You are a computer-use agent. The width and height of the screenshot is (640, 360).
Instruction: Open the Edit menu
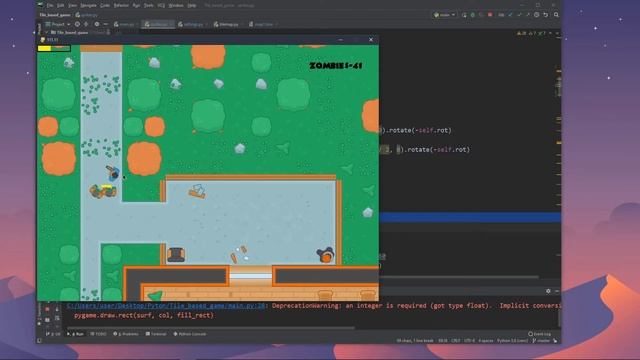(x=60, y=6)
